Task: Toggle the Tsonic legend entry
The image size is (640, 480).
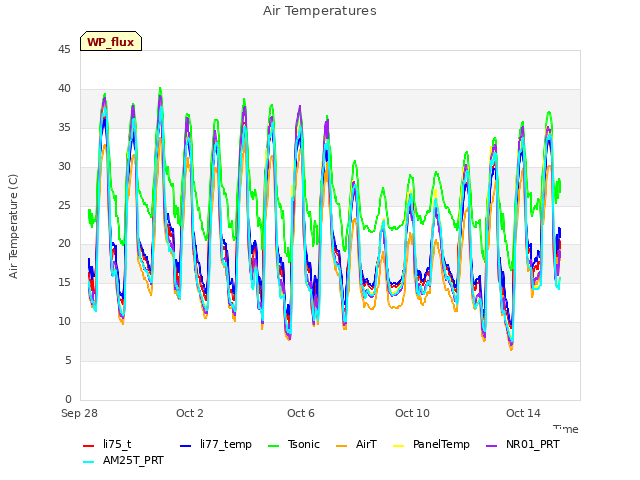Action: pos(294,444)
